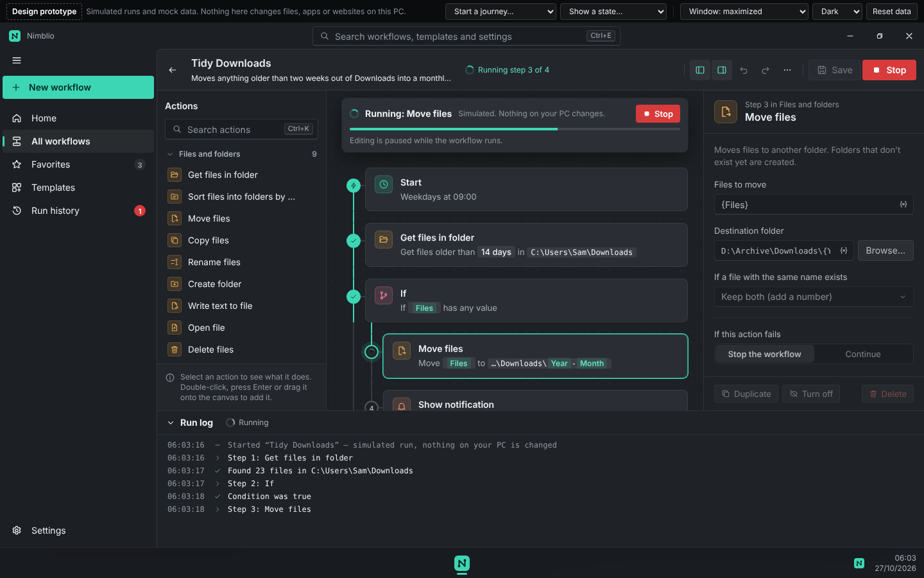
Task: Click the red Stop button in top toolbar
Action: 889,70
